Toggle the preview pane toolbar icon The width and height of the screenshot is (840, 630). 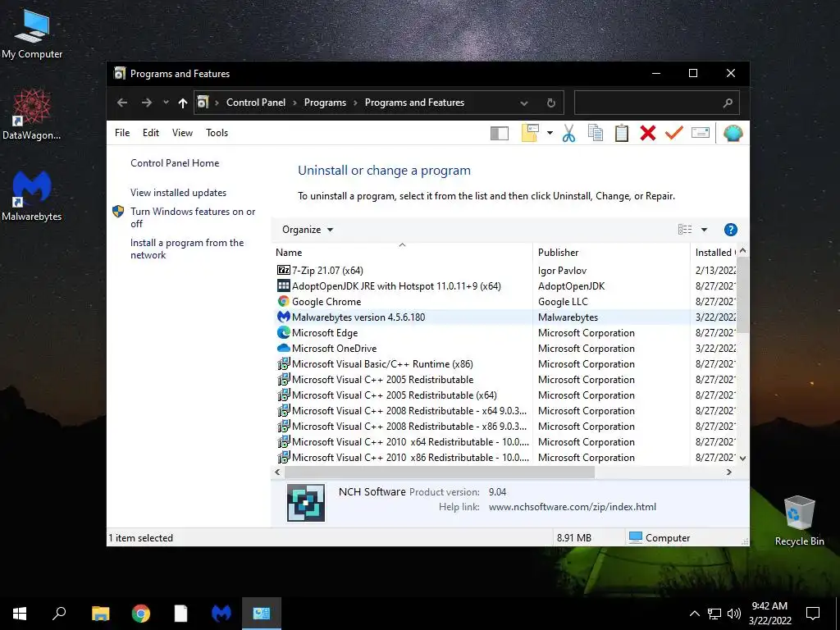(x=500, y=133)
